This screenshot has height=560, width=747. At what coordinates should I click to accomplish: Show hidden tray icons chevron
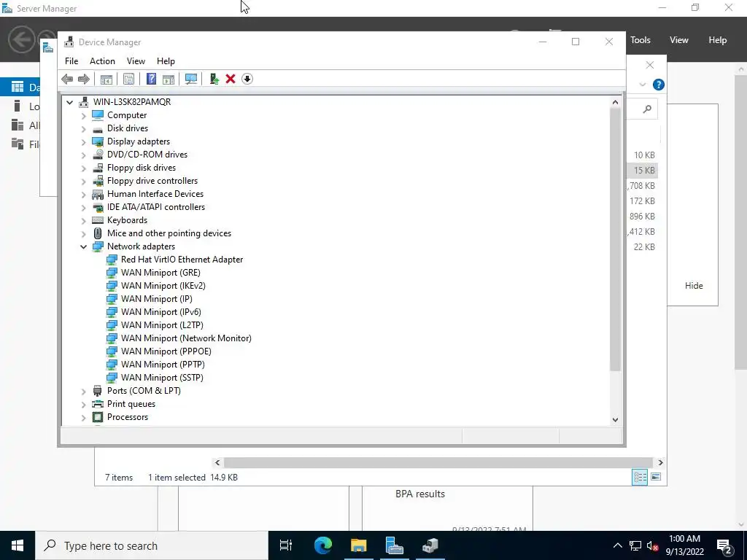pyautogui.click(x=617, y=545)
